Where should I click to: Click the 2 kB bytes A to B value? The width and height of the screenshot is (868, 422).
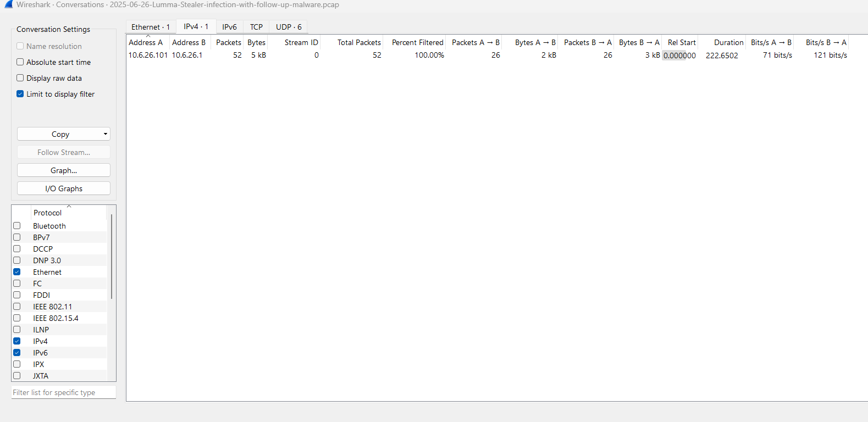point(549,55)
